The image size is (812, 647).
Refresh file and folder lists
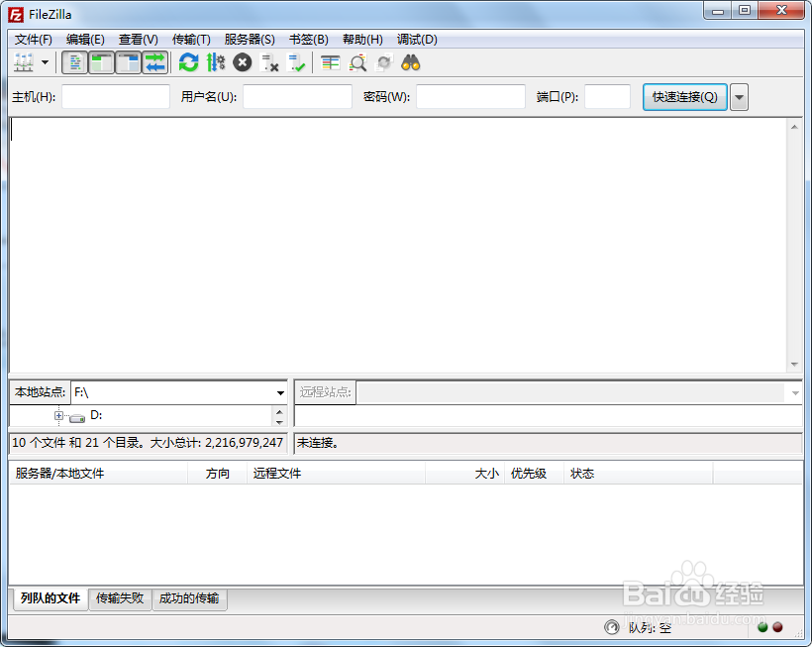[188, 62]
